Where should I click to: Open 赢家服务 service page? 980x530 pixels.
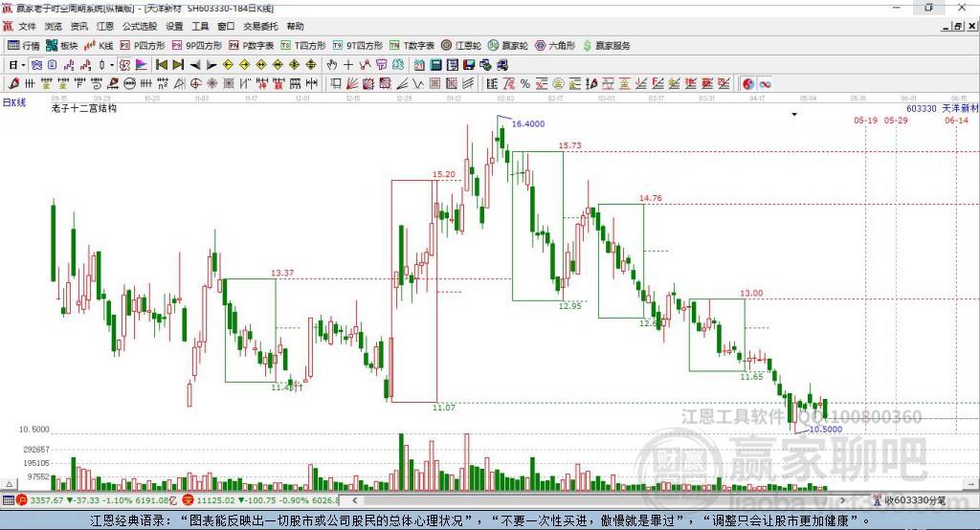[607, 46]
